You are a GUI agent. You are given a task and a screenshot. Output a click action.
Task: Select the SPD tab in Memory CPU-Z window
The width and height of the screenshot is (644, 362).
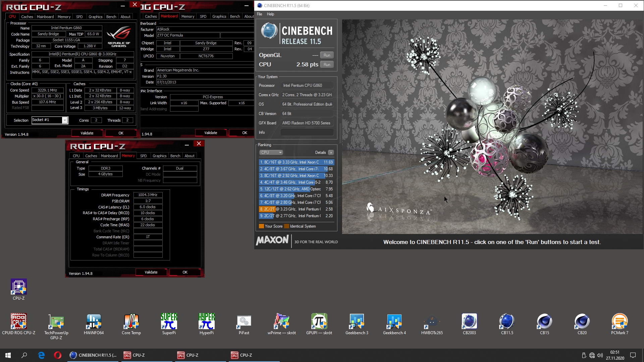click(x=144, y=156)
